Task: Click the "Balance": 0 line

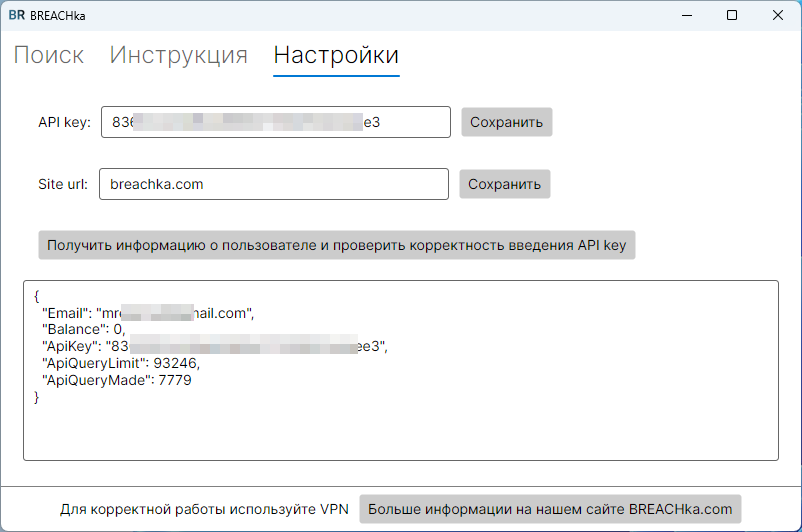Action: coord(84,329)
